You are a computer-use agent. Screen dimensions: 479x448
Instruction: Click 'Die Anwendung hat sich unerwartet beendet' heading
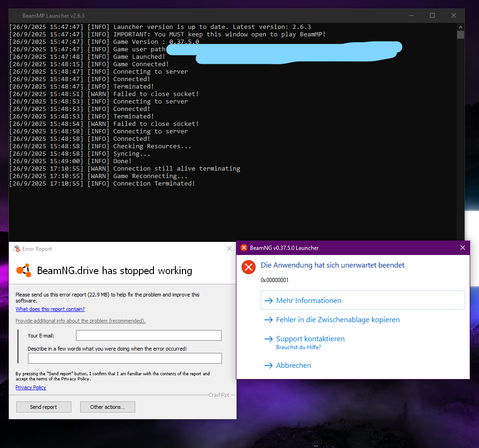point(333,265)
